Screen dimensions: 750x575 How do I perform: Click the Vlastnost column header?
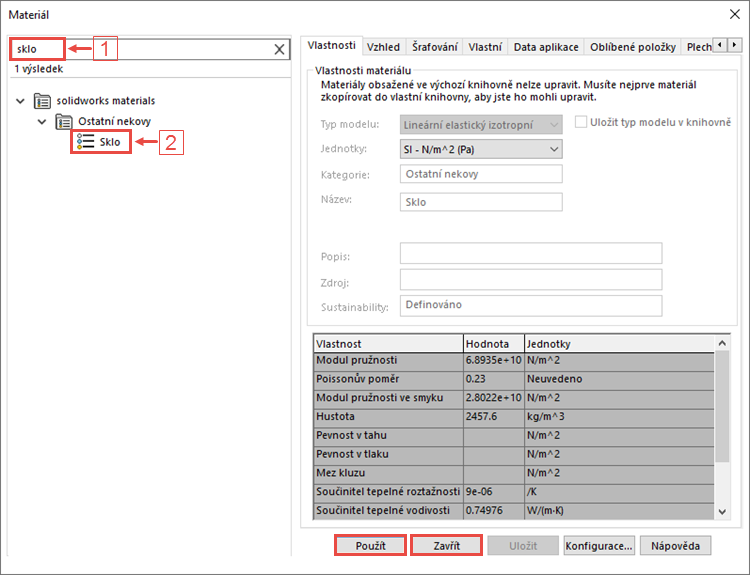point(388,344)
